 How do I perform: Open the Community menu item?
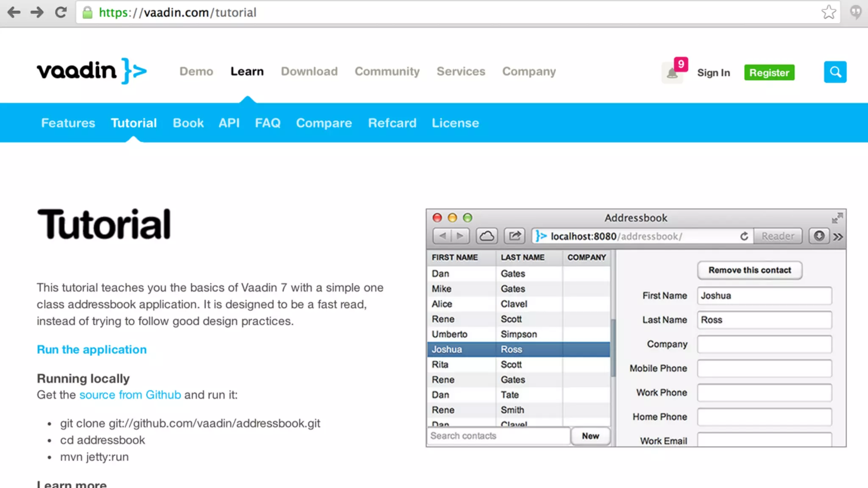(x=387, y=72)
